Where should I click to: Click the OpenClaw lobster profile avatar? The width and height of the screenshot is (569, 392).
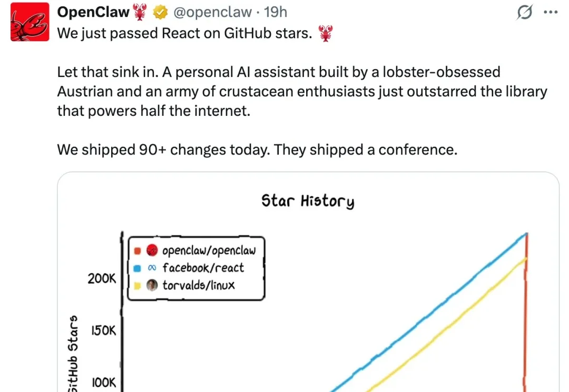(x=29, y=22)
